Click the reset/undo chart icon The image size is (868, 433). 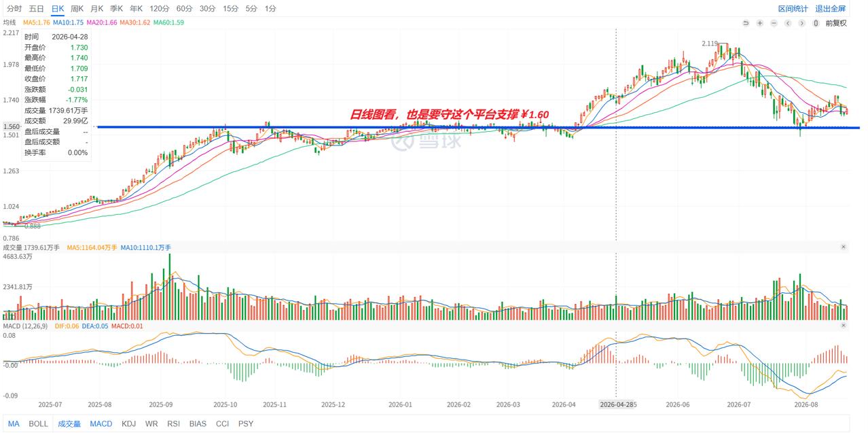point(746,23)
